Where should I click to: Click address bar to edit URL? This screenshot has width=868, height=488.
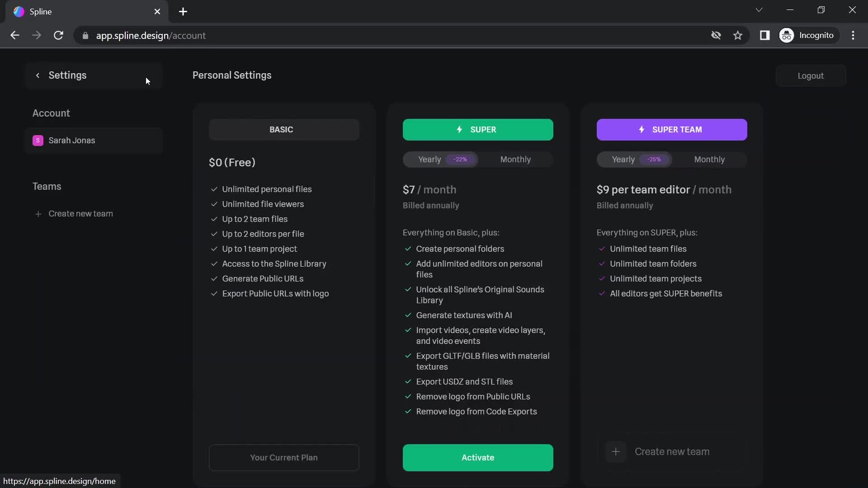(151, 36)
